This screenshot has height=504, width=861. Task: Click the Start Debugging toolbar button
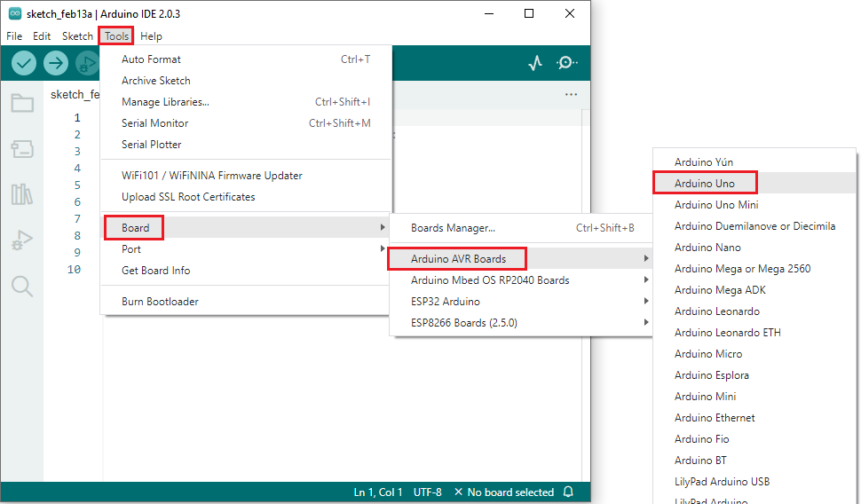click(x=87, y=63)
